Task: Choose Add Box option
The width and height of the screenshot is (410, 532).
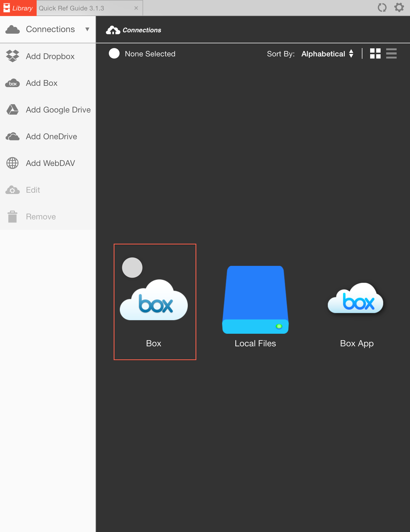Action: 42,83
